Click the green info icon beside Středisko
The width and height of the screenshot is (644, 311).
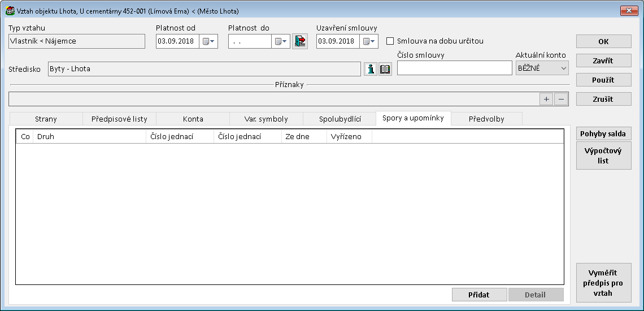[x=371, y=69]
